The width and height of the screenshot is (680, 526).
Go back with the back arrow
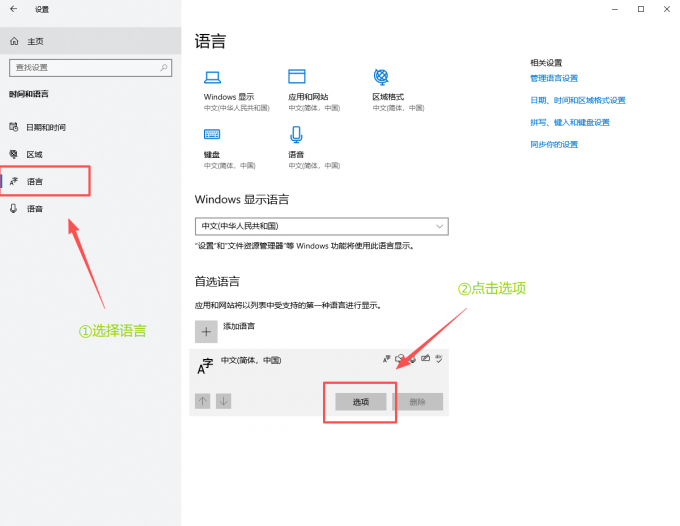(x=13, y=9)
